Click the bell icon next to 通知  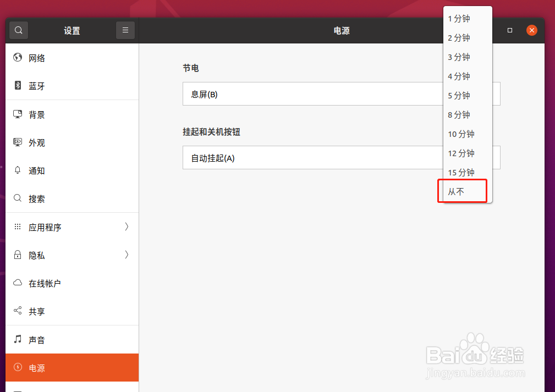[18, 170]
